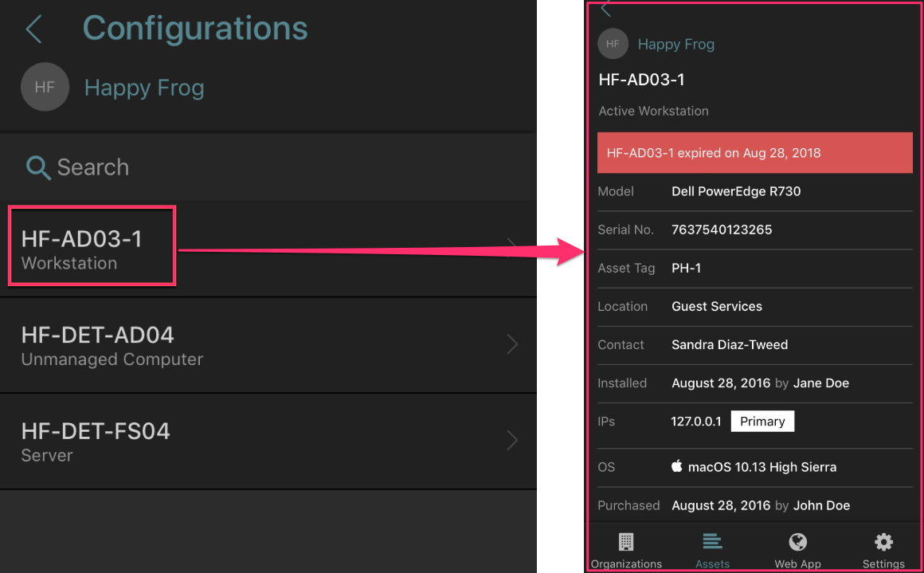
Task: Expand HF-DET-AD04 row chevron
Action: pos(513,344)
